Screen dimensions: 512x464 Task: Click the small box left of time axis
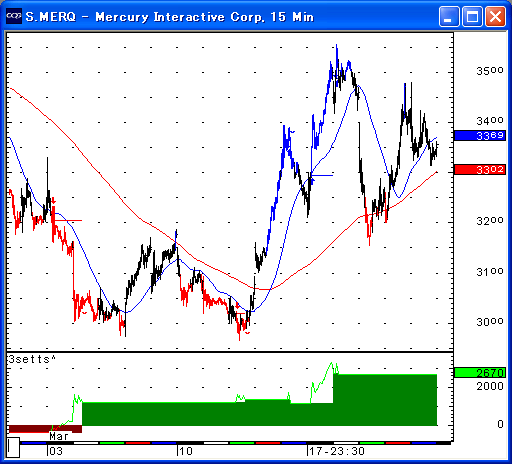coord(13,448)
